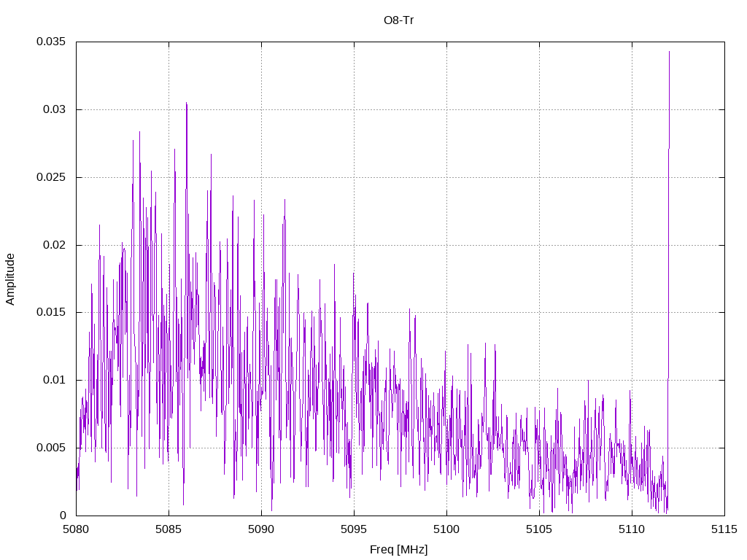Click x-axis tick label 5085
747x560 pixels.
[x=169, y=529]
